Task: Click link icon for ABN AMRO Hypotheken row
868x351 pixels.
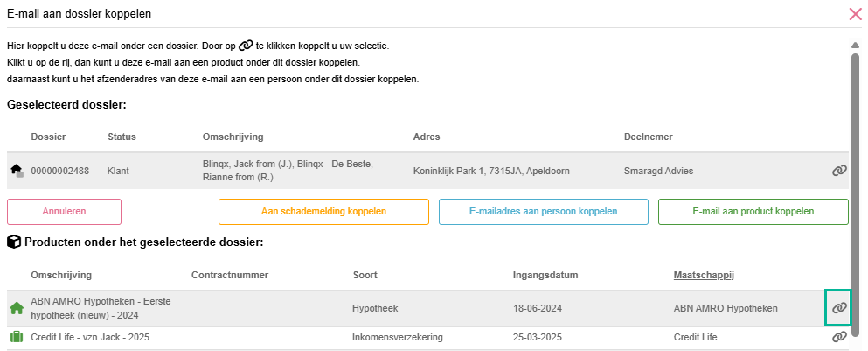Action: (839, 308)
